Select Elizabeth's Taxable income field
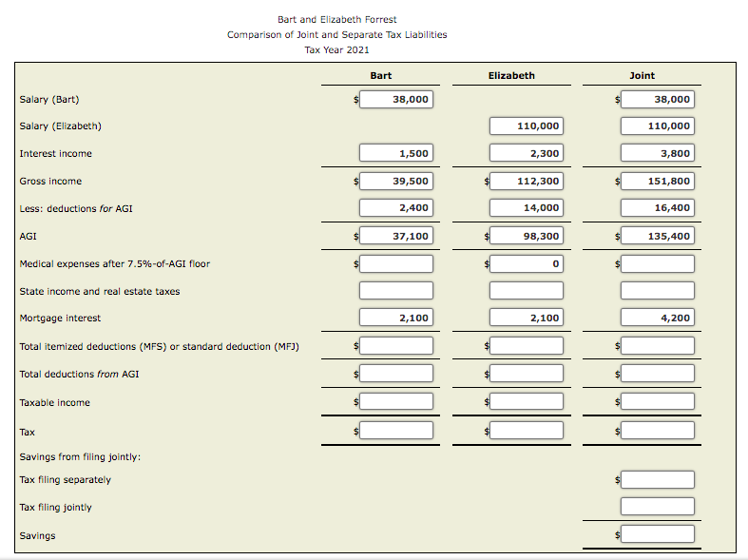This screenshot has height=560, width=748. click(x=527, y=401)
